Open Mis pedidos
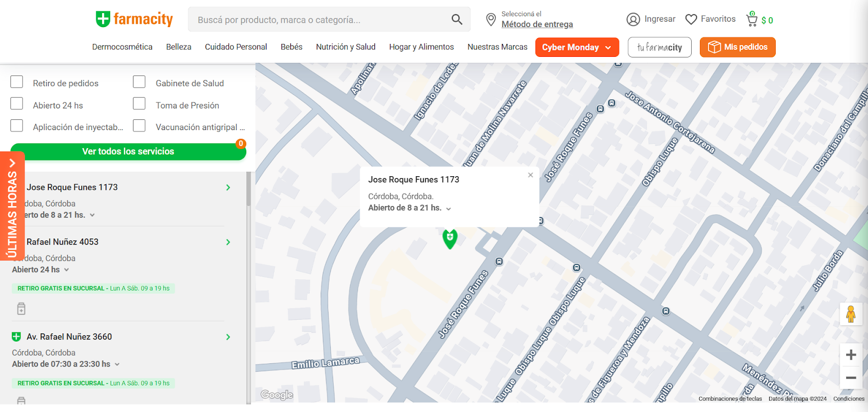 738,47
